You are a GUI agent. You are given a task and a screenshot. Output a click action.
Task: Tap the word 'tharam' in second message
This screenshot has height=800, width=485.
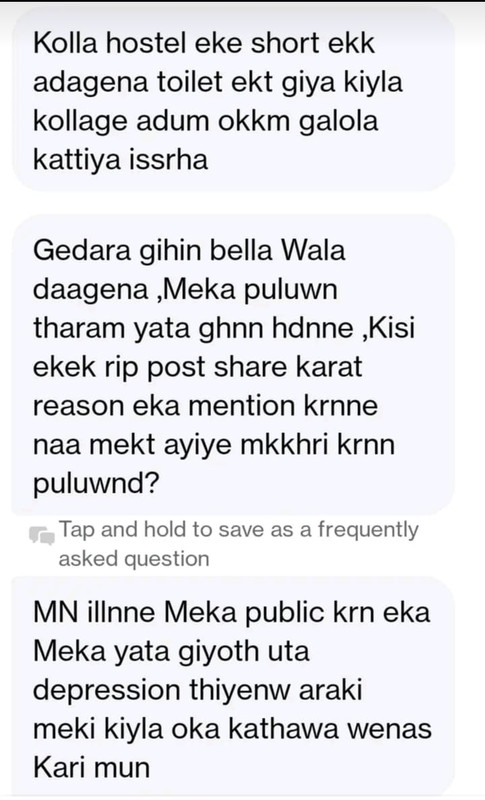[80, 328]
